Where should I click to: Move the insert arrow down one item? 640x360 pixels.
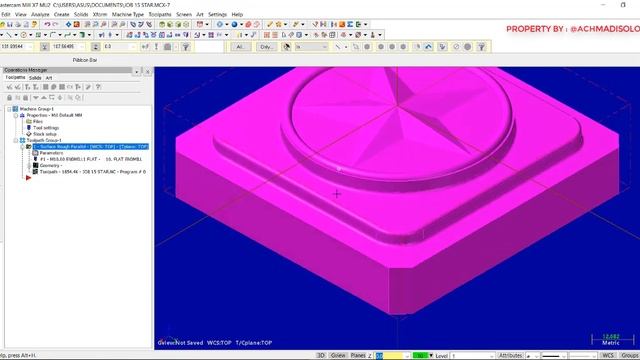[36, 98]
